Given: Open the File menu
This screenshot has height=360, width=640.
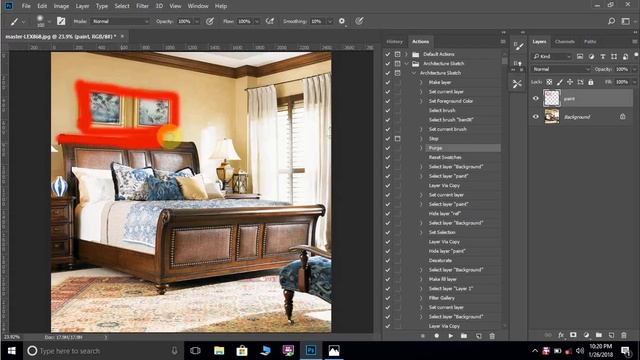Looking at the screenshot, I should [x=26, y=6].
